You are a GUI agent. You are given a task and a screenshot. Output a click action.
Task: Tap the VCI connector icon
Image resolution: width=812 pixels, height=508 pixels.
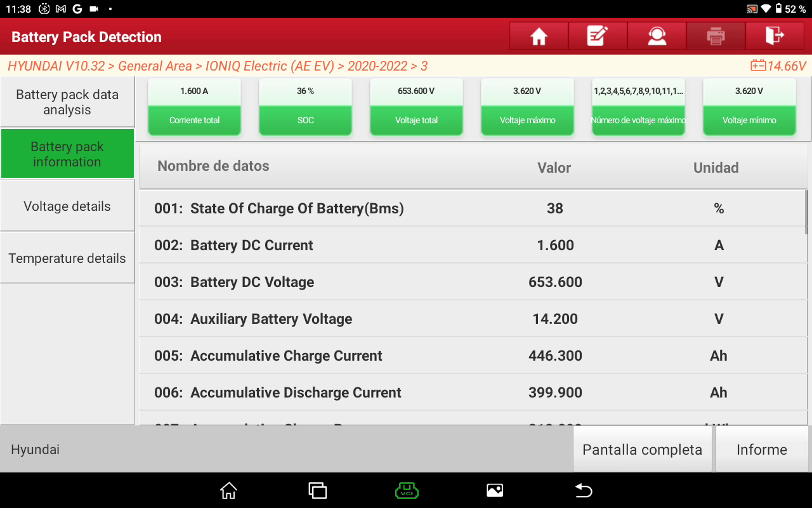[x=407, y=490]
